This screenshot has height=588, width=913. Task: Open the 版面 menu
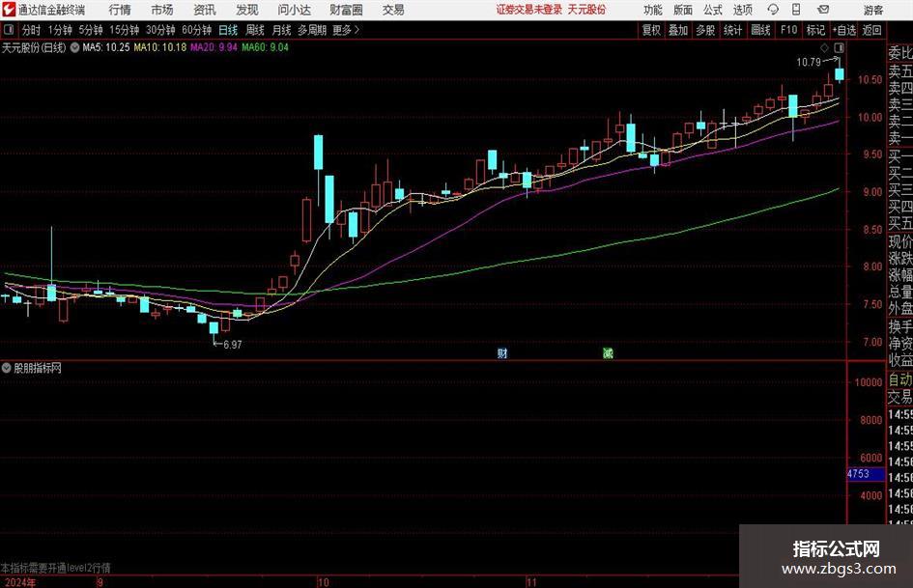[682, 10]
